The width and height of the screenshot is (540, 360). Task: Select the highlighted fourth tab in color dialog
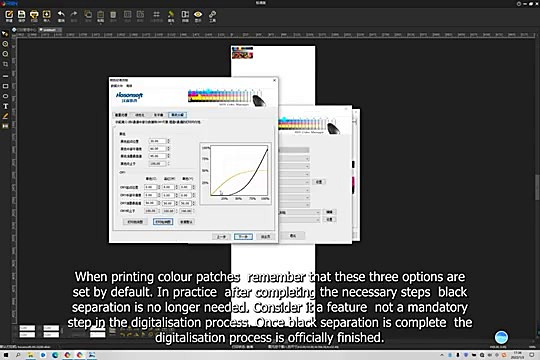point(177,115)
